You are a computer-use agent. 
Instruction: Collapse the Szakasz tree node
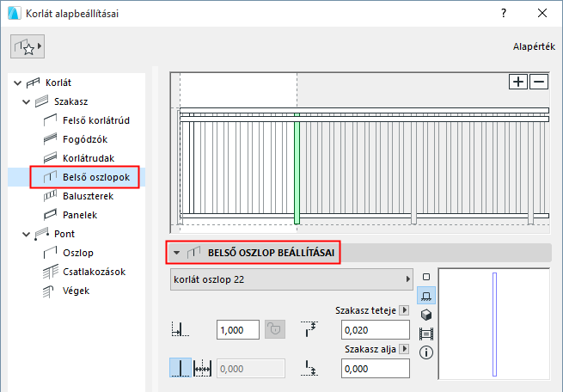pos(26,102)
